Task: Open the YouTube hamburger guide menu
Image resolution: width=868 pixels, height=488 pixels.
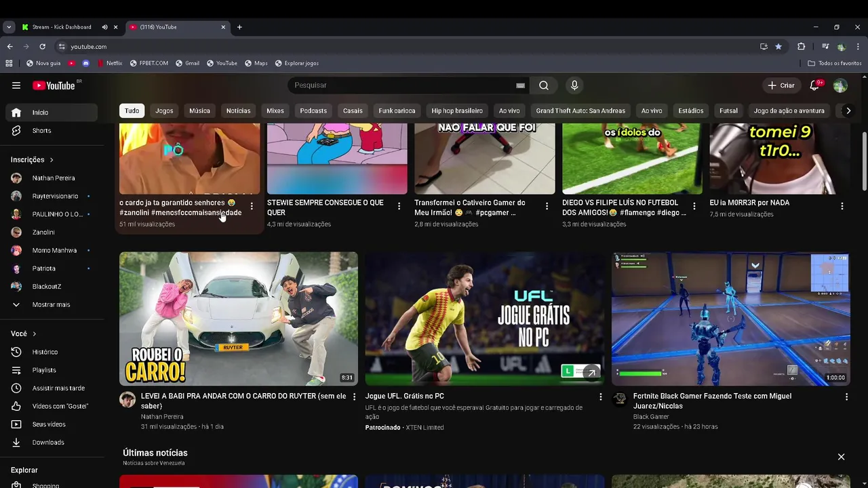Action: tap(16, 85)
